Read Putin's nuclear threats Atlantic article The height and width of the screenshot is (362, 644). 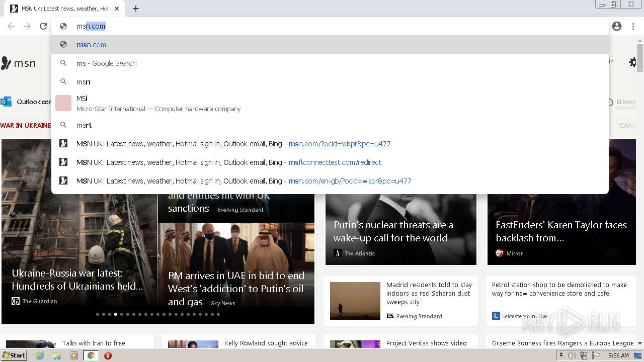pos(393,231)
